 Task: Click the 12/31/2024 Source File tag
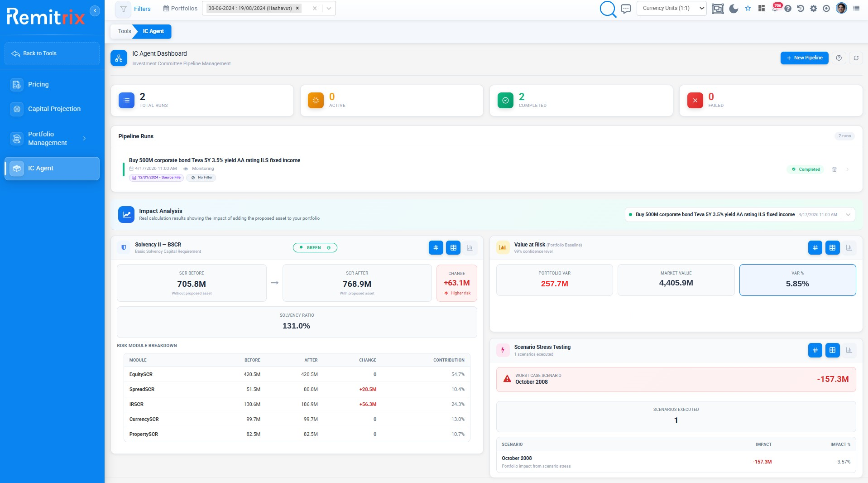tap(156, 178)
